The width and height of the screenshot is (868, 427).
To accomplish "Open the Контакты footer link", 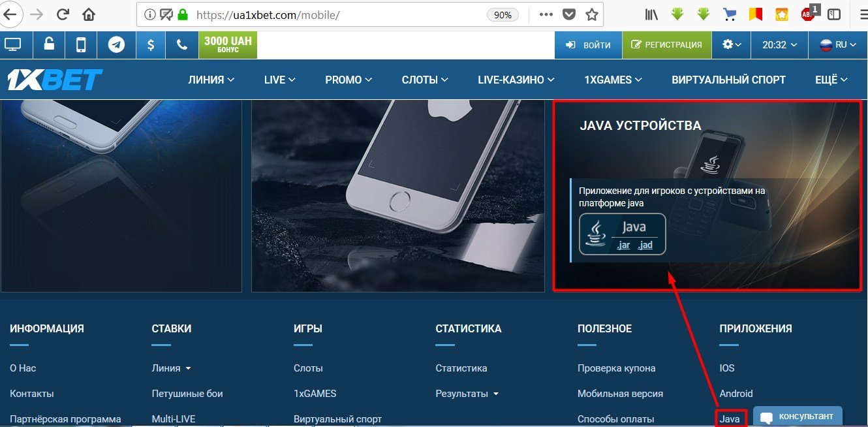I will tap(32, 394).
